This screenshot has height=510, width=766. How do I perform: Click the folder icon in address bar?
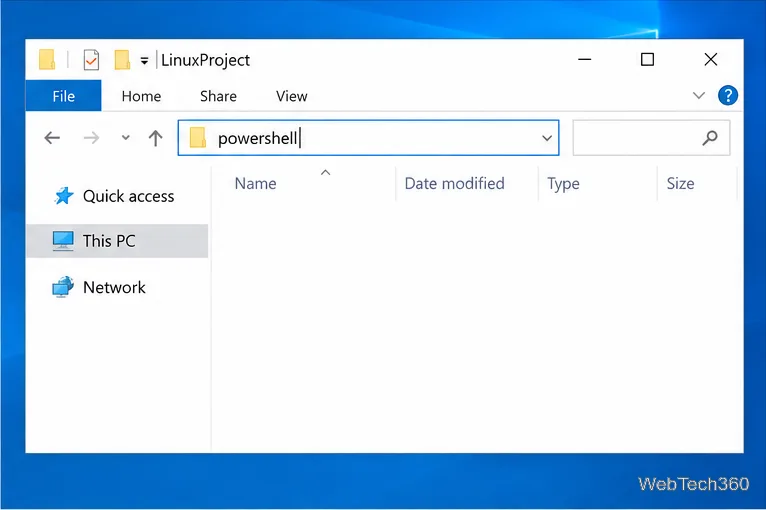pos(198,137)
